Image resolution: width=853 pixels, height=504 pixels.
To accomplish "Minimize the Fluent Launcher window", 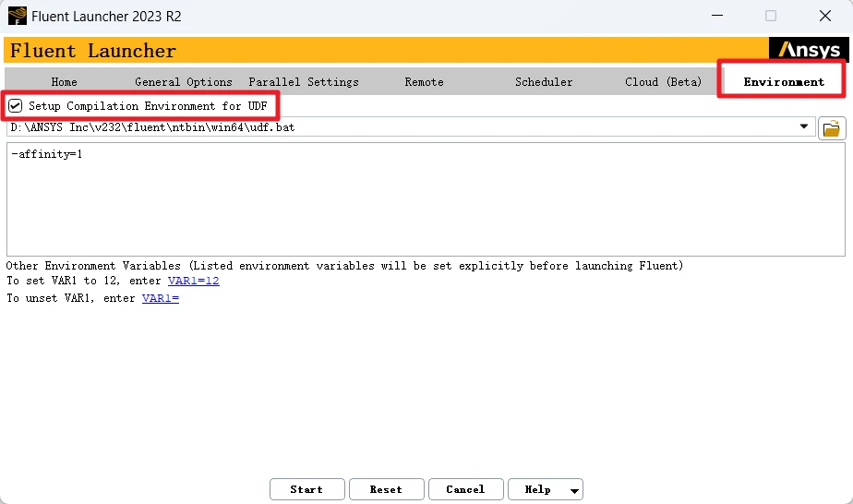I will 717,16.
